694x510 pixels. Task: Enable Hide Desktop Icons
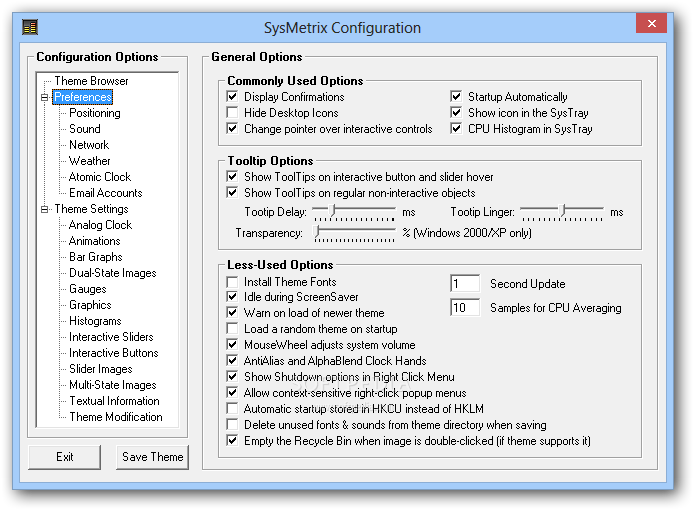232,112
